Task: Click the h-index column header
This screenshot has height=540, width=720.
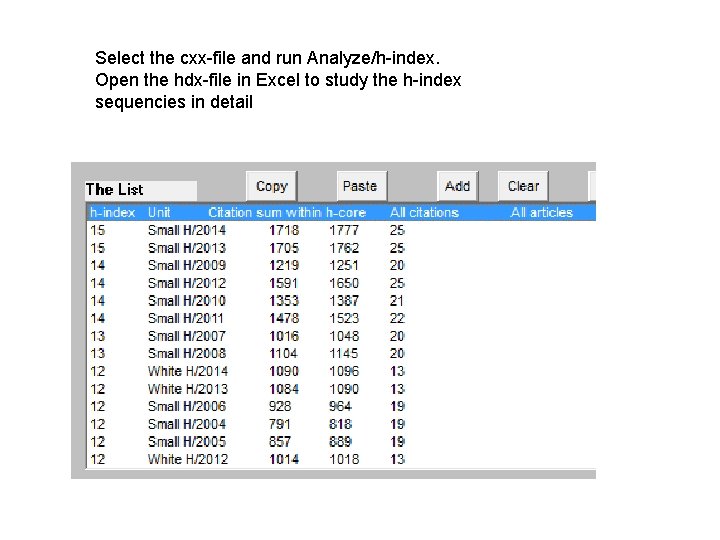Action: [x=112, y=213]
